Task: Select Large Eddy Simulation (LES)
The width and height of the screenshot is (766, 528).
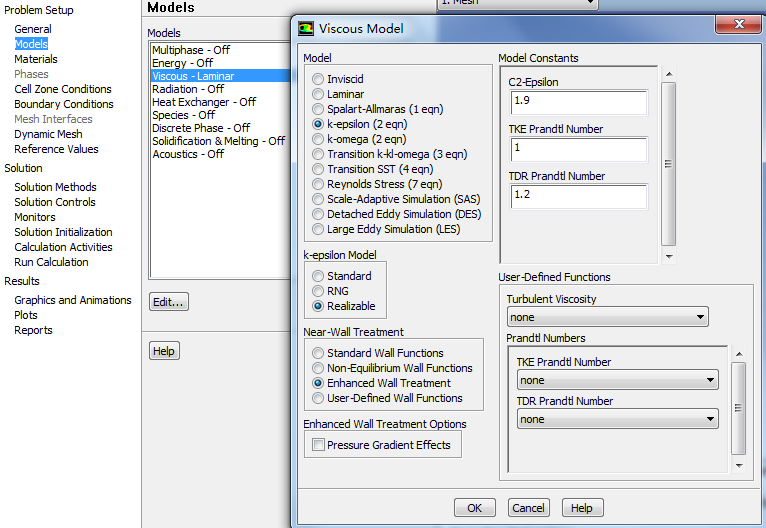Action: click(318, 229)
